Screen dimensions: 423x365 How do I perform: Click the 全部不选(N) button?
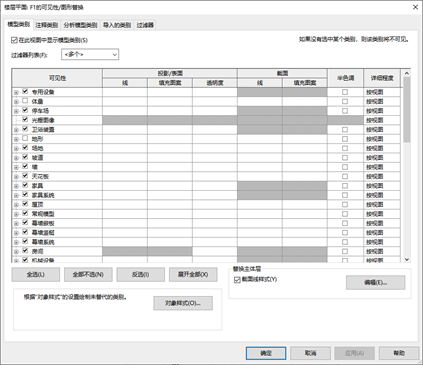click(88, 275)
